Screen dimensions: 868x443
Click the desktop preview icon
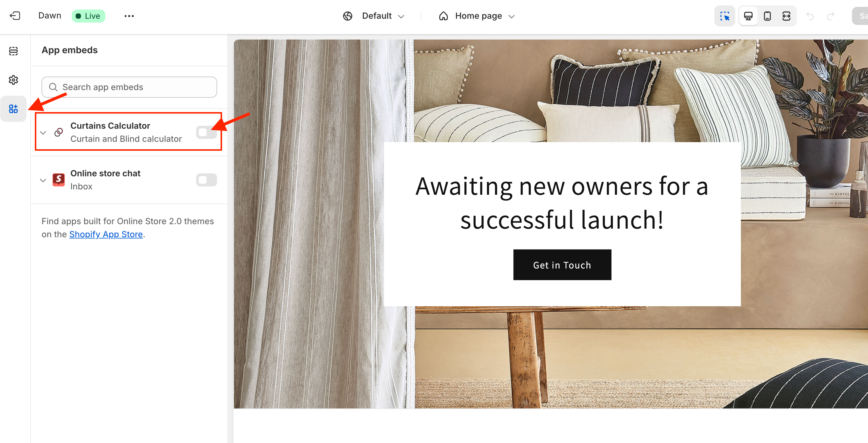coord(748,15)
